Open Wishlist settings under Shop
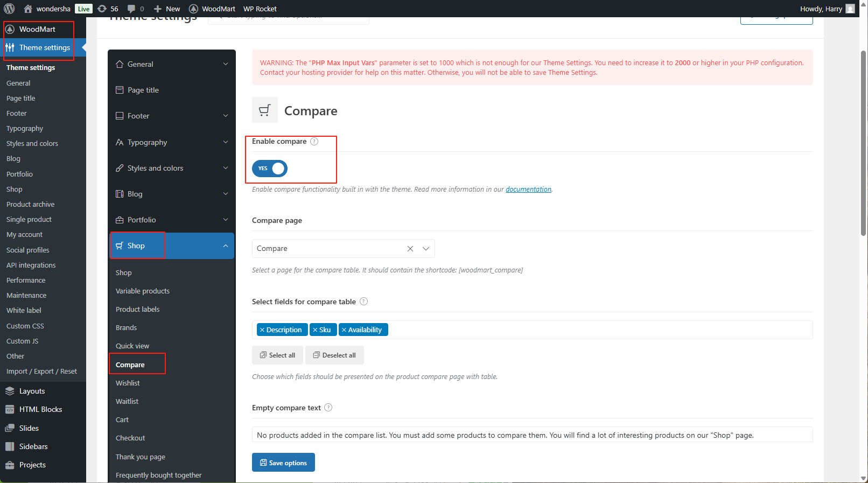Image resolution: width=868 pixels, height=483 pixels. pos(128,383)
